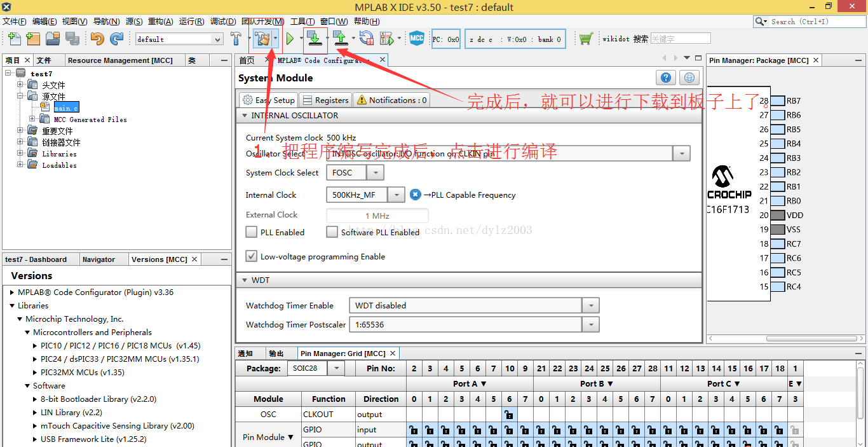The width and height of the screenshot is (868, 447).
Task: Enable the PLL Enabled checkbox
Action: pyautogui.click(x=252, y=232)
